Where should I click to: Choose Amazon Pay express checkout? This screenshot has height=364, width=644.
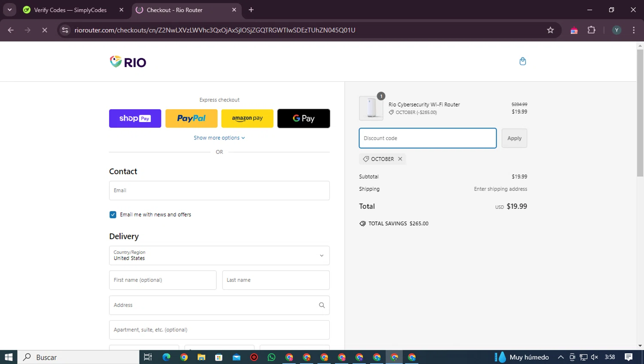[x=247, y=119]
